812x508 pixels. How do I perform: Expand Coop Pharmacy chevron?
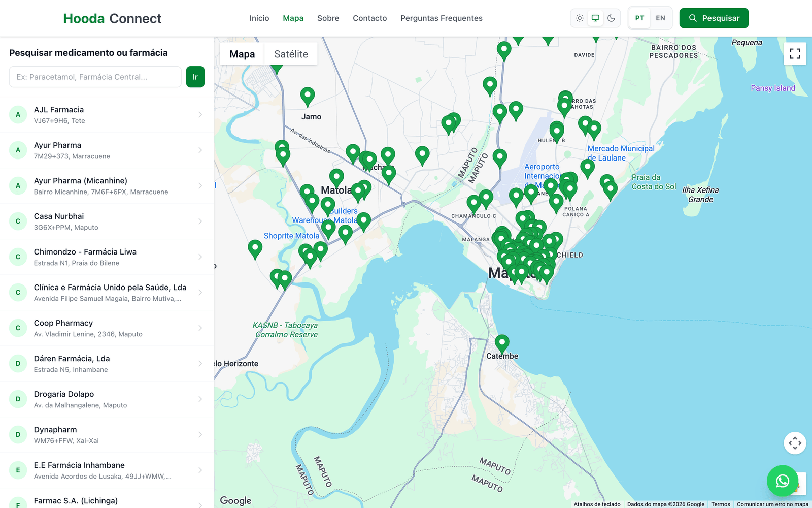click(x=200, y=328)
